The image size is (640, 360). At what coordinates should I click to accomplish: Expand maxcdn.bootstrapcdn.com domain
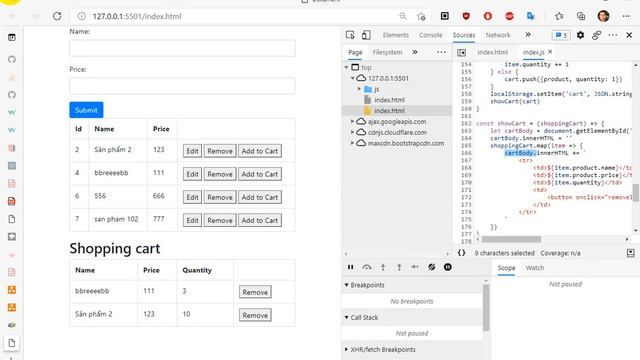(x=353, y=143)
